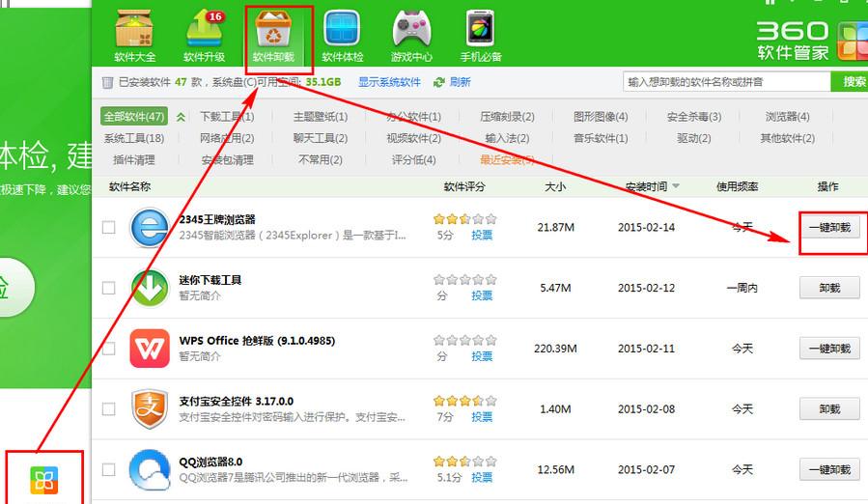Select the 聊天工具(2) category
This screenshot has width=868, height=504.
pyautogui.click(x=321, y=138)
